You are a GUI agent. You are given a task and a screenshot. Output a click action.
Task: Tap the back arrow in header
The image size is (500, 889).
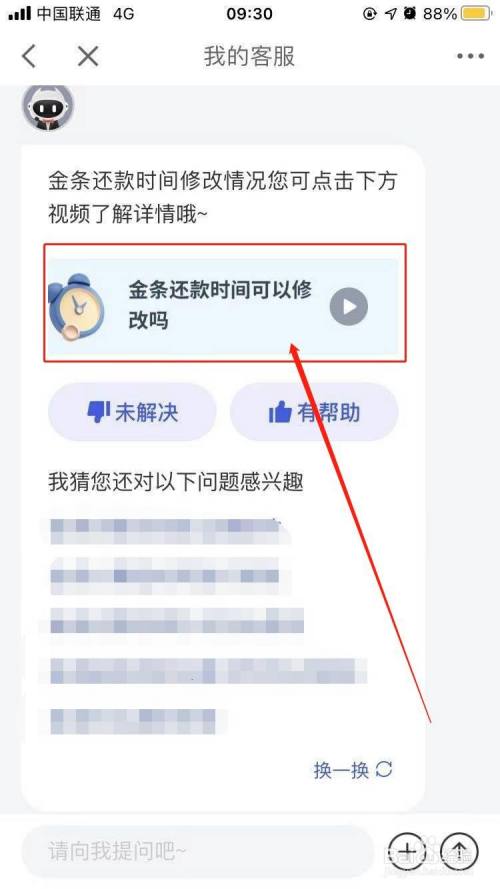click(x=29, y=56)
